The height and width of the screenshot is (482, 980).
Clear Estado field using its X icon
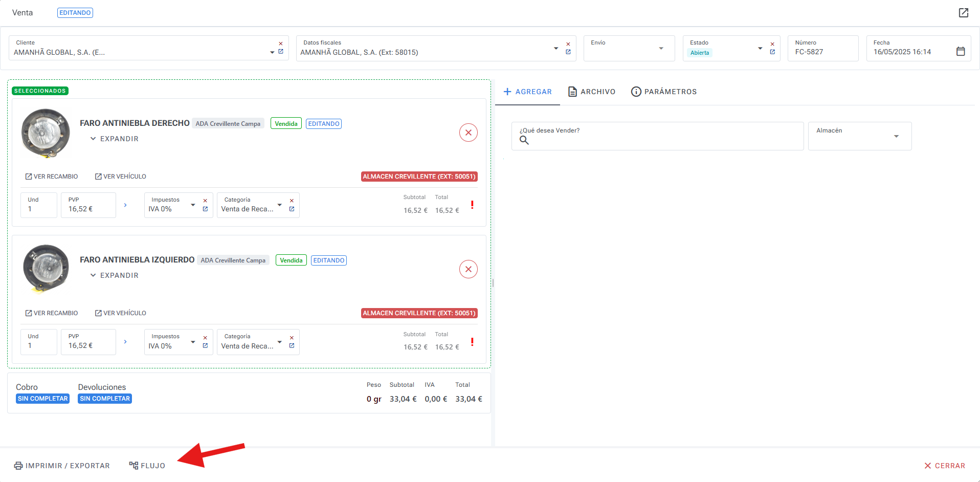pyautogui.click(x=772, y=44)
